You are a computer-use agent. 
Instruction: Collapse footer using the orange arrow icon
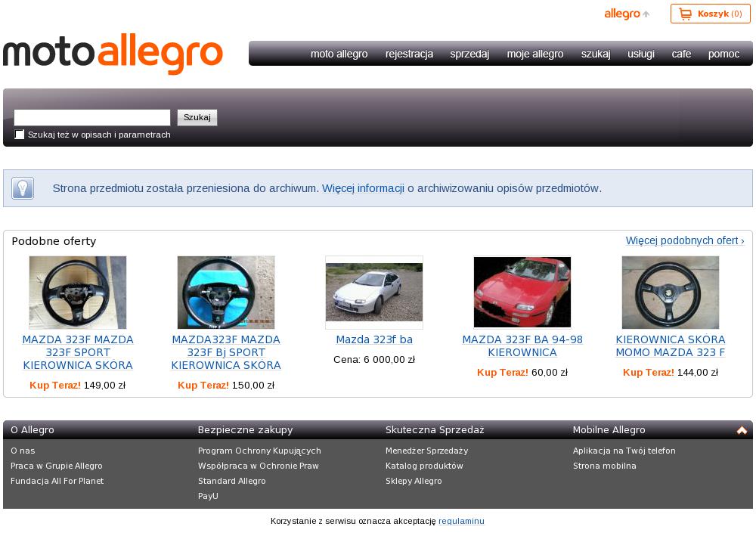click(x=742, y=430)
